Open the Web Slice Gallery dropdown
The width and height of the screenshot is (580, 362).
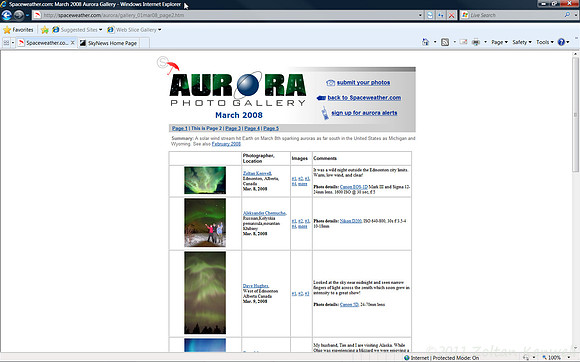(134, 30)
